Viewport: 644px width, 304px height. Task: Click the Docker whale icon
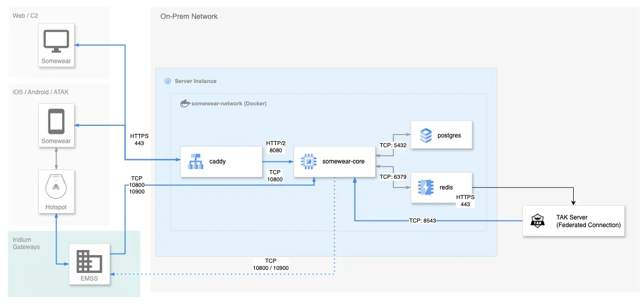[185, 103]
